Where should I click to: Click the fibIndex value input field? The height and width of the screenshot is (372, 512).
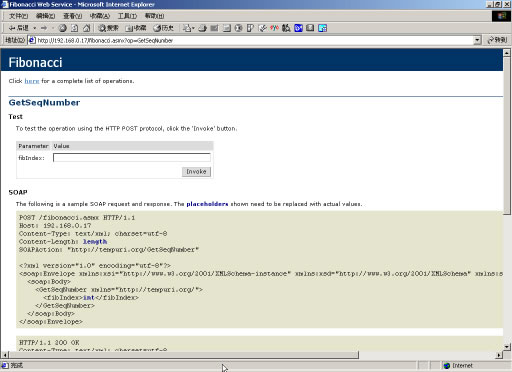pyautogui.click(x=132, y=158)
